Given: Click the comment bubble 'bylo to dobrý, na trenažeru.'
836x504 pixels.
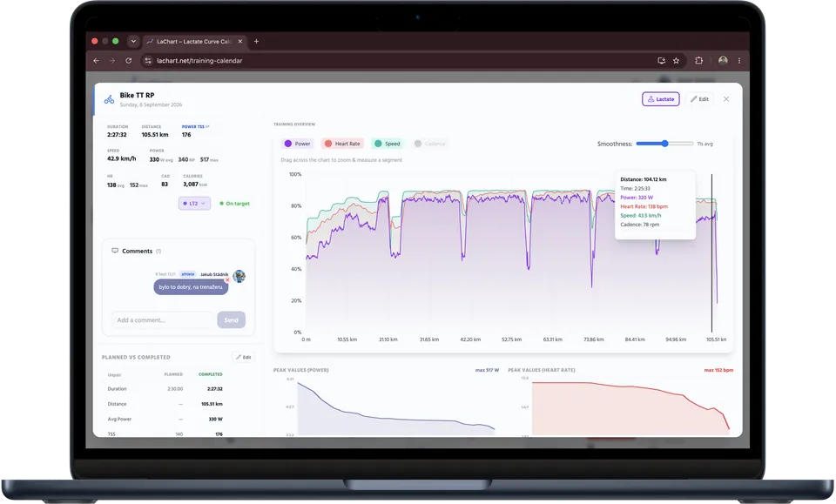Looking at the screenshot, I should coord(191,287).
